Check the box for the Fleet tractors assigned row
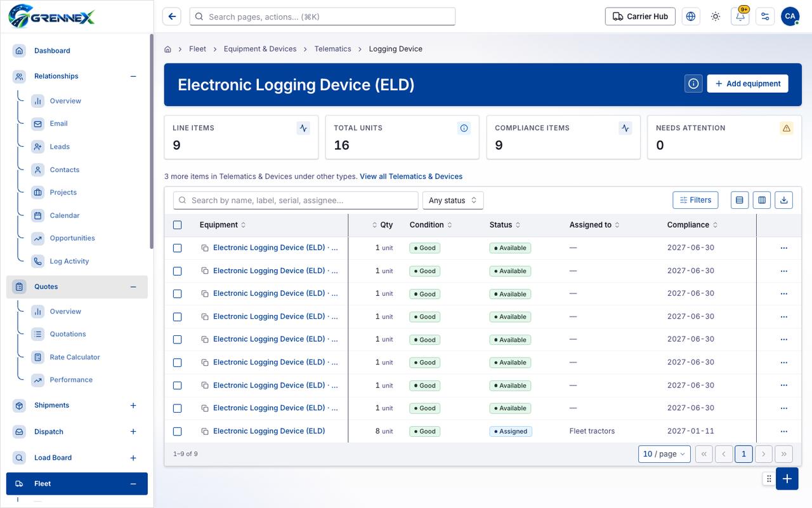Screen dimensions: 812x508 [178, 431]
